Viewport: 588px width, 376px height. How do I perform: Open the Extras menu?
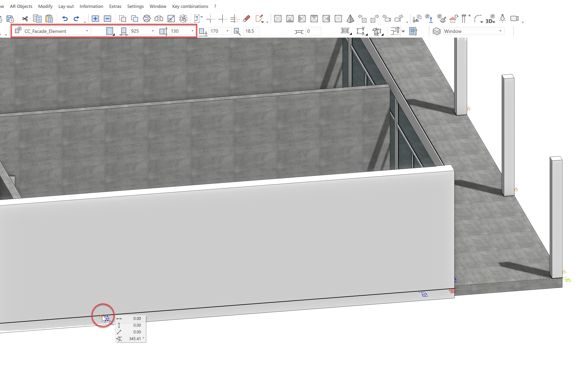115,6
